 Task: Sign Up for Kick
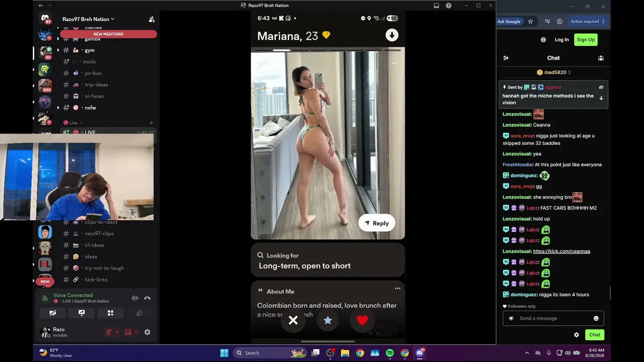click(x=586, y=40)
